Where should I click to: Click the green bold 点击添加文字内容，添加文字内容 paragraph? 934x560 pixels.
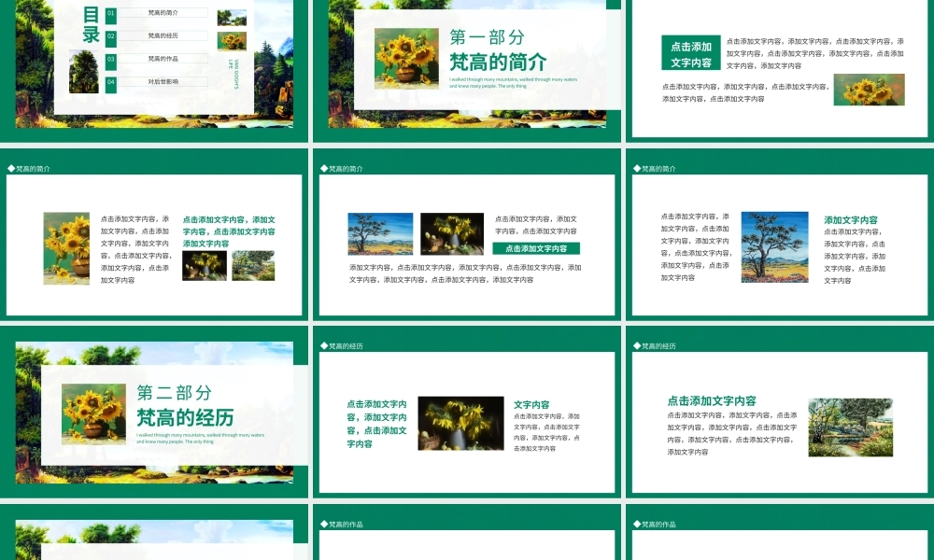(x=229, y=231)
